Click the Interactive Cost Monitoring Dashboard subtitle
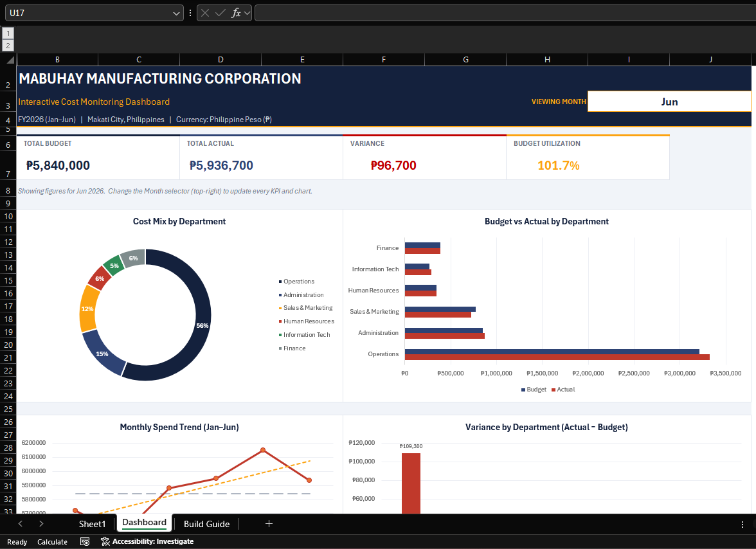The height and width of the screenshot is (549, 756). tap(94, 102)
